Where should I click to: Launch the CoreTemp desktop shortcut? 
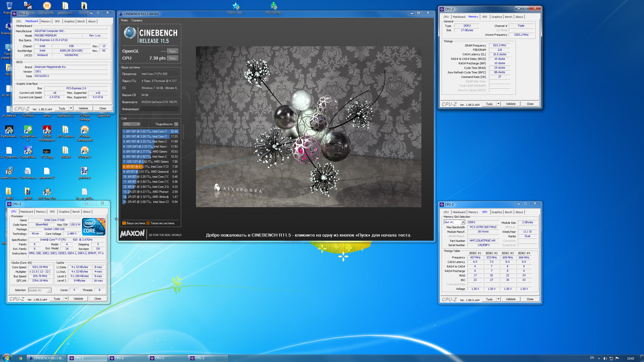(x=28, y=173)
